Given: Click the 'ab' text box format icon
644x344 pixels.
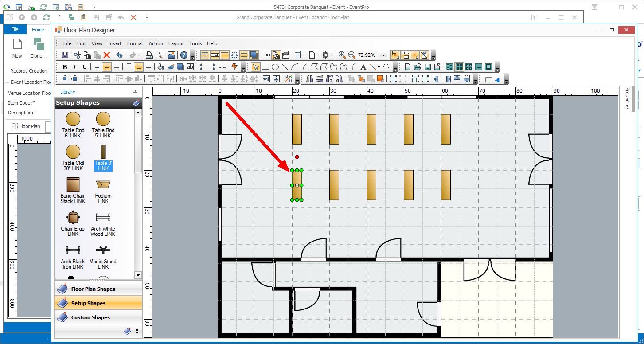Looking at the screenshot, I should [x=190, y=67].
